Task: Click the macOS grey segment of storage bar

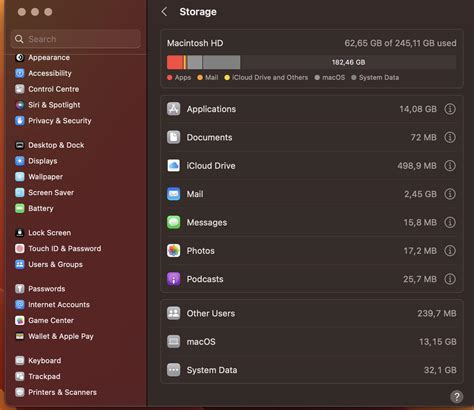Action: tap(195, 62)
